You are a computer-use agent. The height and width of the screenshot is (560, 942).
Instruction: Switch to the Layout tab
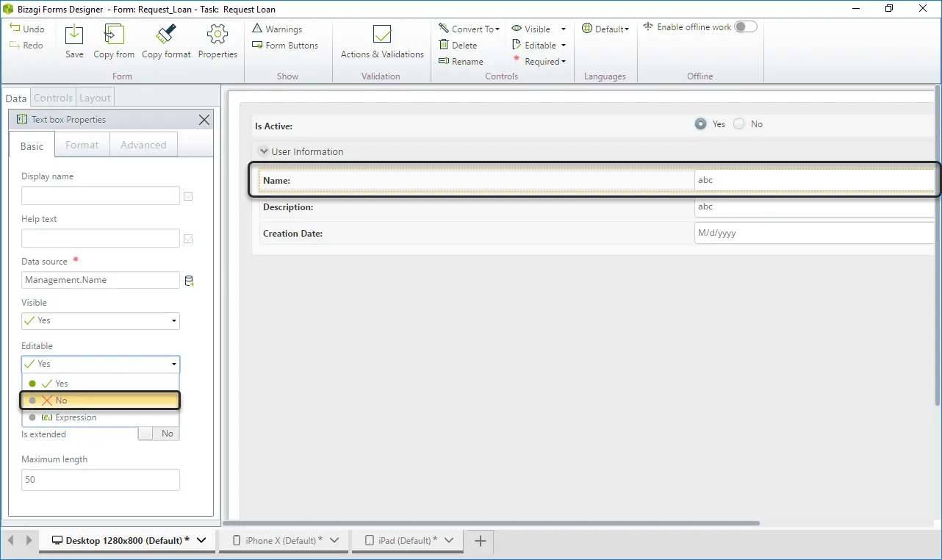(x=95, y=98)
